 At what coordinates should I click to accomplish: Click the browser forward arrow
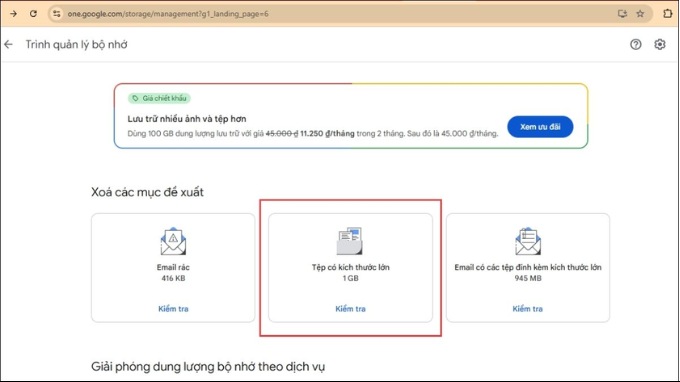(13, 14)
